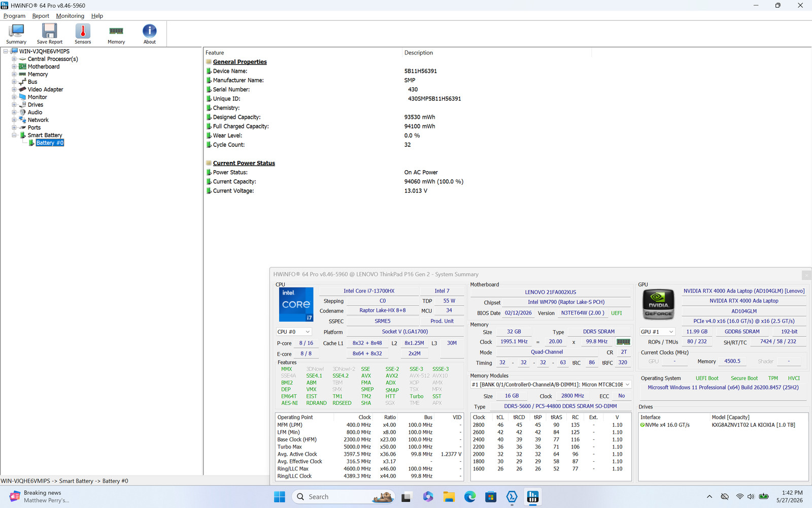This screenshot has height=508, width=812.
Task: Select the Battery #0 tree item
Action: [x=50, y=143]
